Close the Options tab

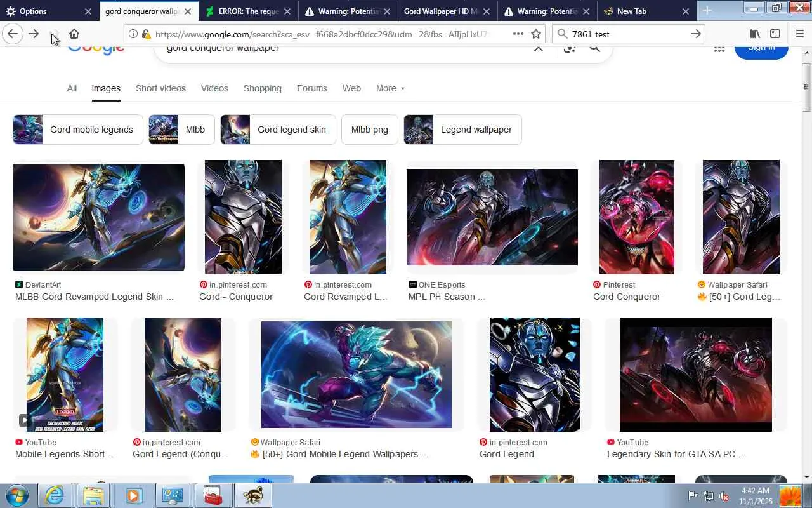(x=88, y=11)
